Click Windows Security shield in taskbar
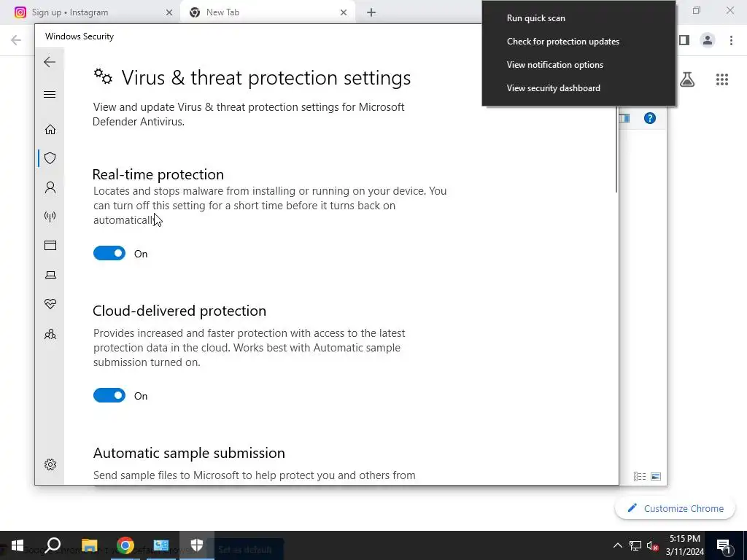 click(x=197, y=545)
